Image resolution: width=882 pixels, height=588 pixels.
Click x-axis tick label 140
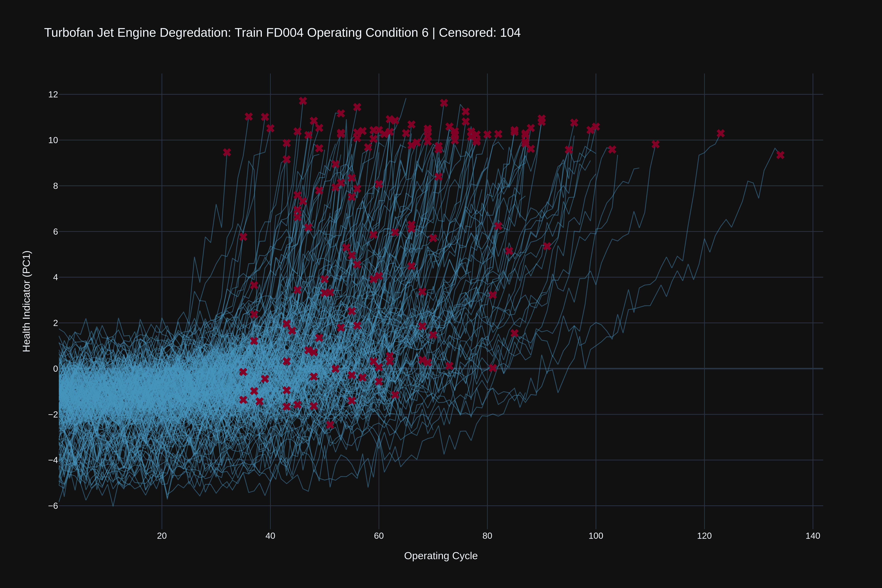tap(813, 536)
